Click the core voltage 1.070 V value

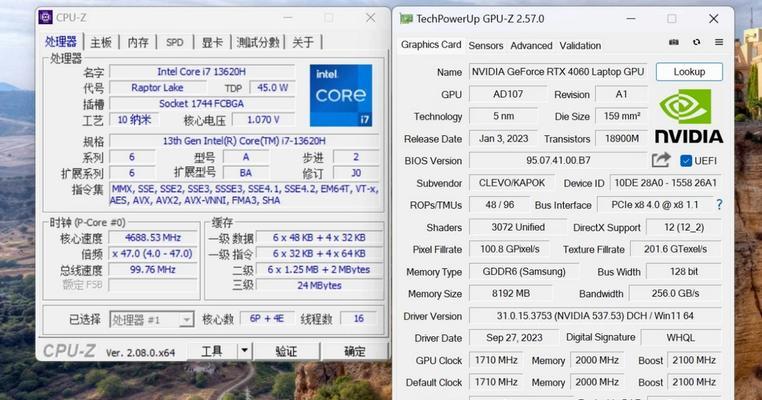(x=263, y=120)
